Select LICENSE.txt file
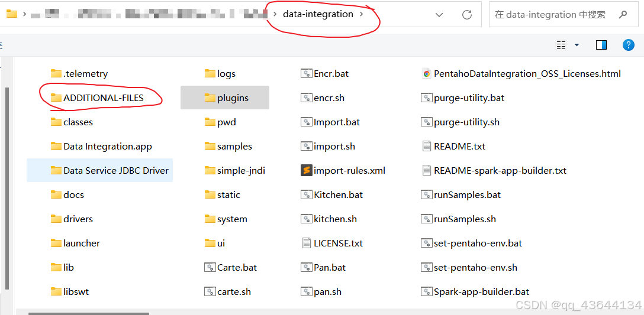This screenshot has width=644, height=315. coord(332,243)
